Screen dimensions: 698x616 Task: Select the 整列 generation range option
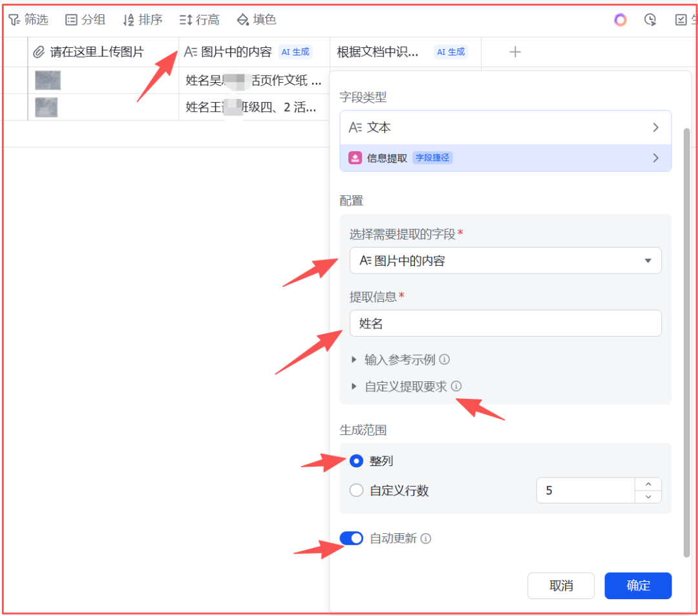(356, 461)
